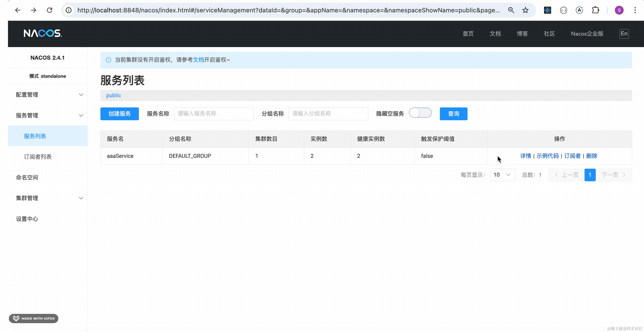Open the page size dropdown showing 10
This screenshot has width=644, height=332.
click(502, 175)
